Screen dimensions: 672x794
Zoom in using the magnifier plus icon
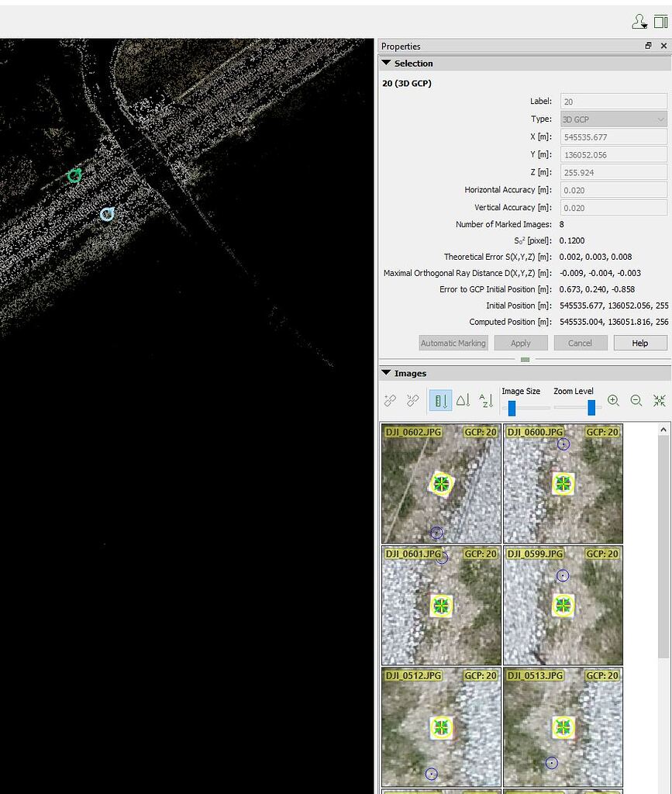[x=613, y=401]
